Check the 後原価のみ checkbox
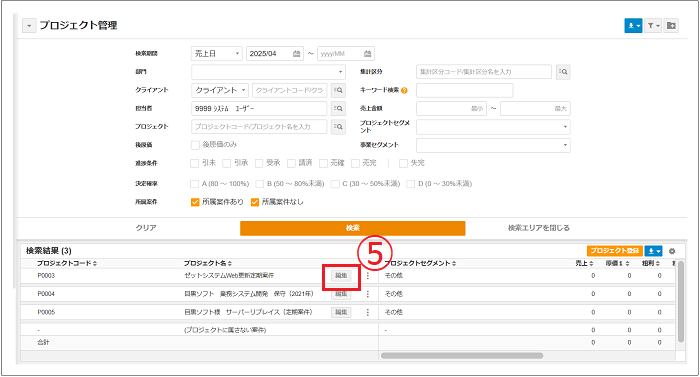Viewport: 700px width, 377px height. 195,145
